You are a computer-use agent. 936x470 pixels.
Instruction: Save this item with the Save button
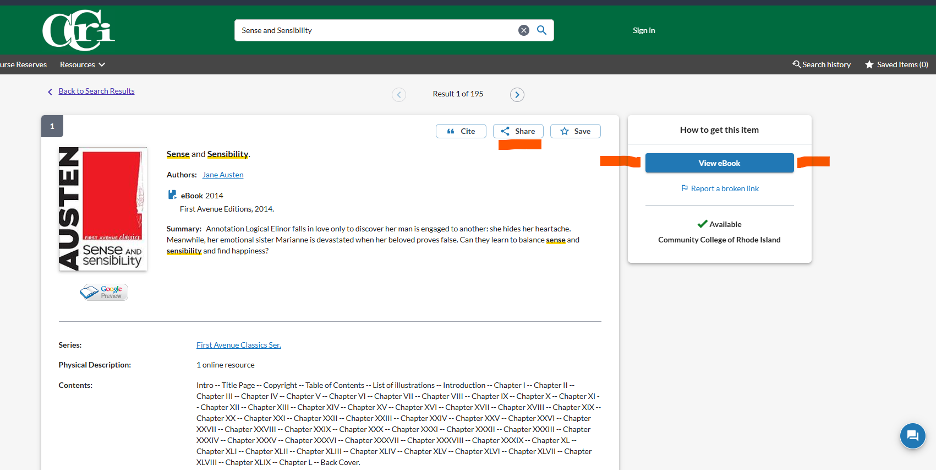[575, 131]
